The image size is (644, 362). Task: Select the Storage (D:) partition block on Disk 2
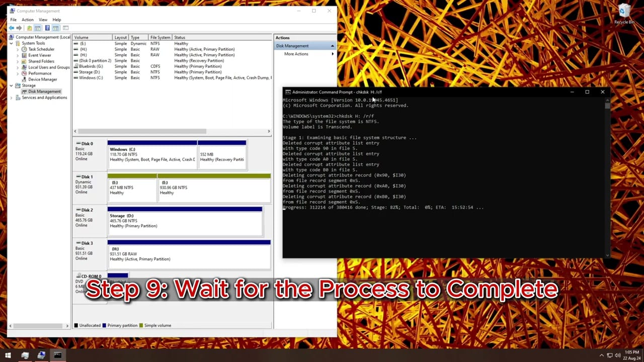click(185, 221)
